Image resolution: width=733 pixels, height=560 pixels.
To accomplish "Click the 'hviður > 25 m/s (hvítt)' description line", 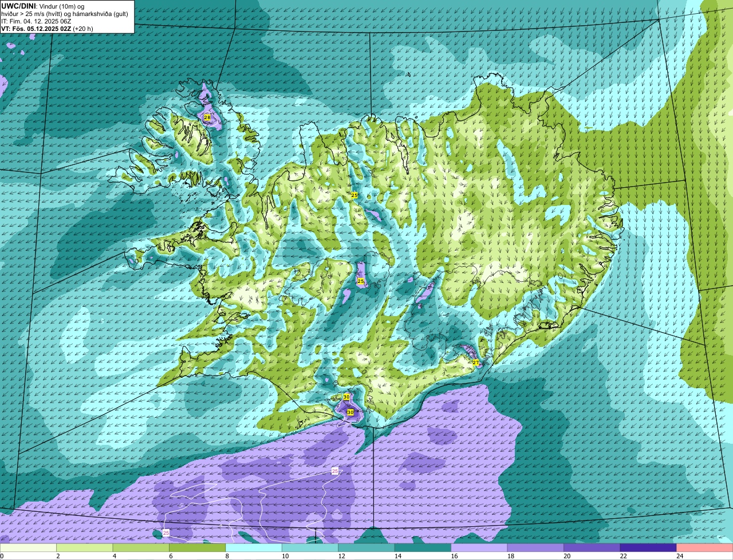I will (x=65, y=13).
